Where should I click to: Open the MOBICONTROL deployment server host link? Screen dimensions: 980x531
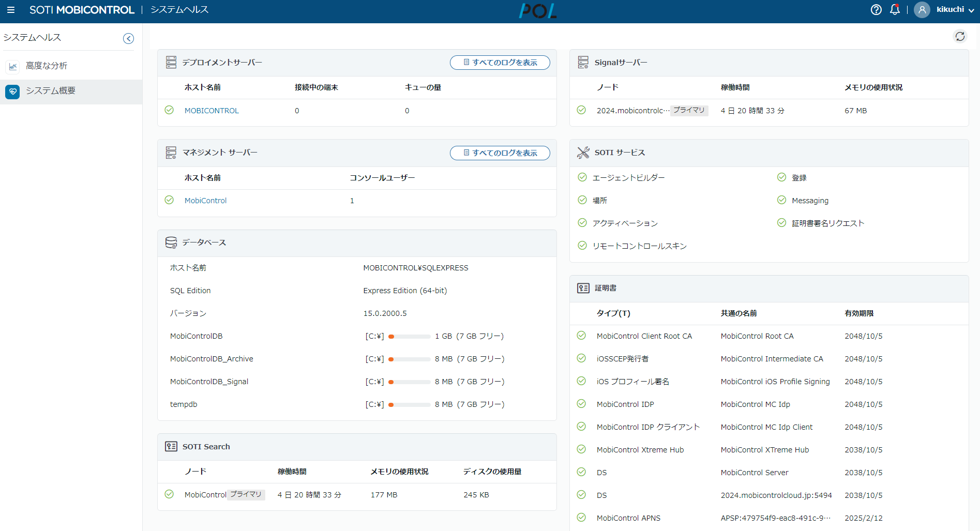pos(212,111)
